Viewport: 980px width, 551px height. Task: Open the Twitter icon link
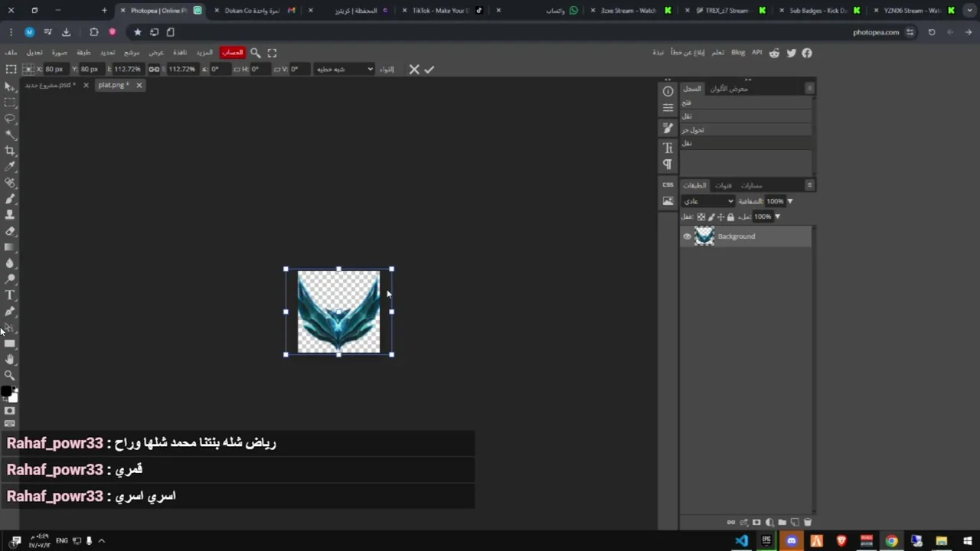[x=791, y=53]
